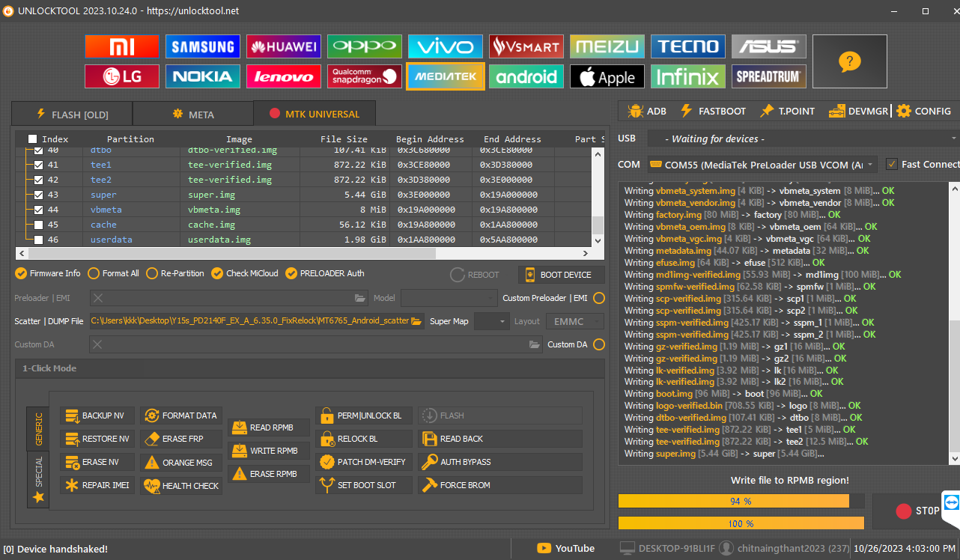Choose the Nokia brand tile
This screenshot has width=960, height=560.
point(202,76)
